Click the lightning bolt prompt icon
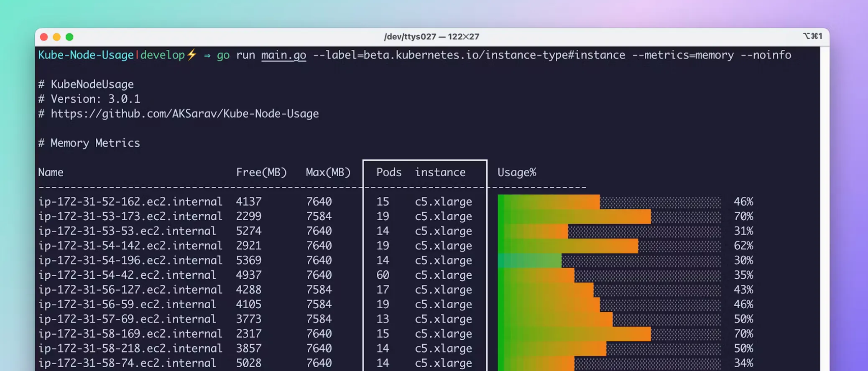868x371 pixels. coord(192,55)
